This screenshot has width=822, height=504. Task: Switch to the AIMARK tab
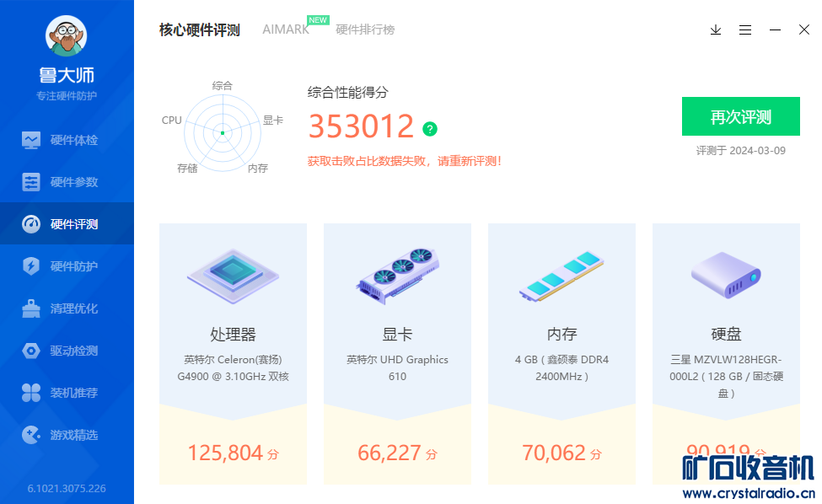point(286,29)
